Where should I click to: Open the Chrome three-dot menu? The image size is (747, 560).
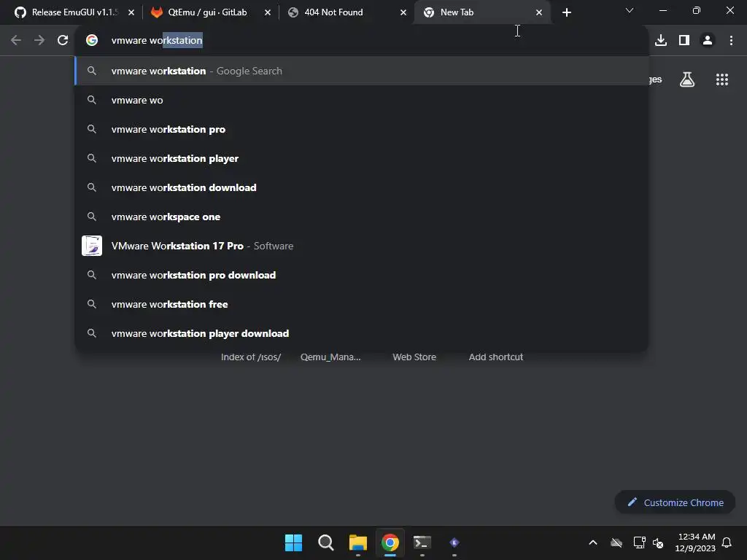(731, 40)
